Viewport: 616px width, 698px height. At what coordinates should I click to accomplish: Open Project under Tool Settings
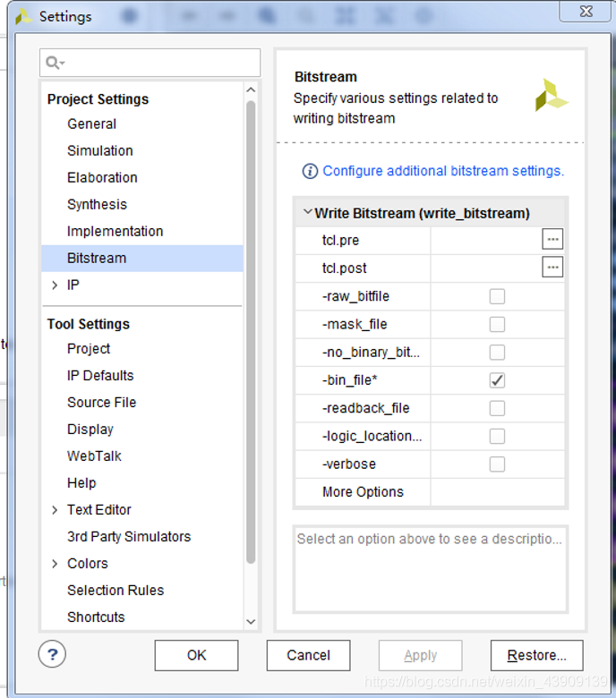(x=89, y=349)
